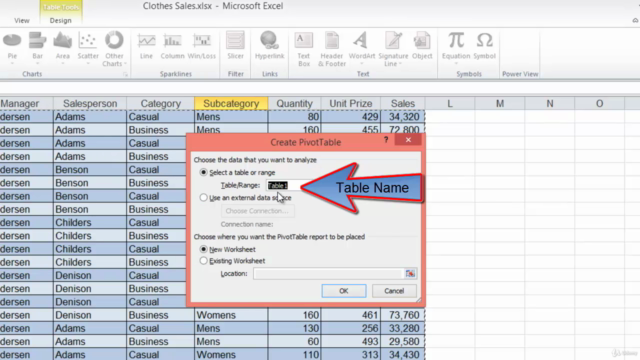Insert a Scatter chart
The height and width of the screenshot is (360, 640).
(x=88, y=47)
